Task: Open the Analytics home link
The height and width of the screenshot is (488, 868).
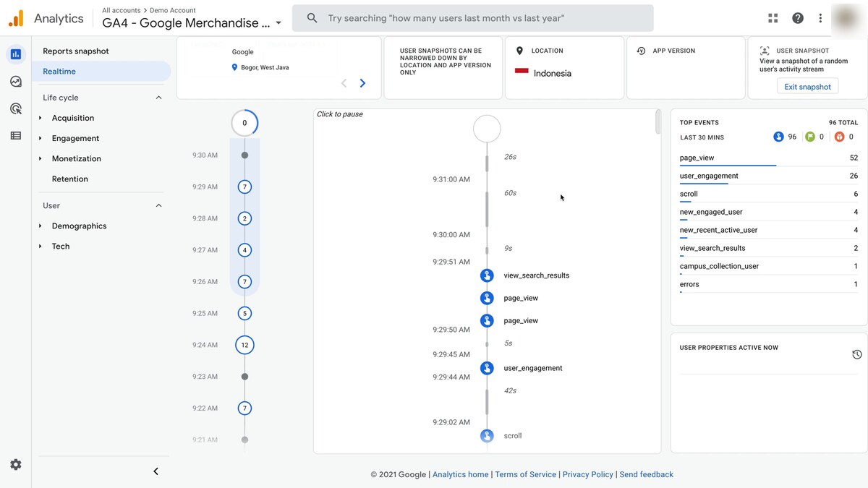Action: [460, 474]
